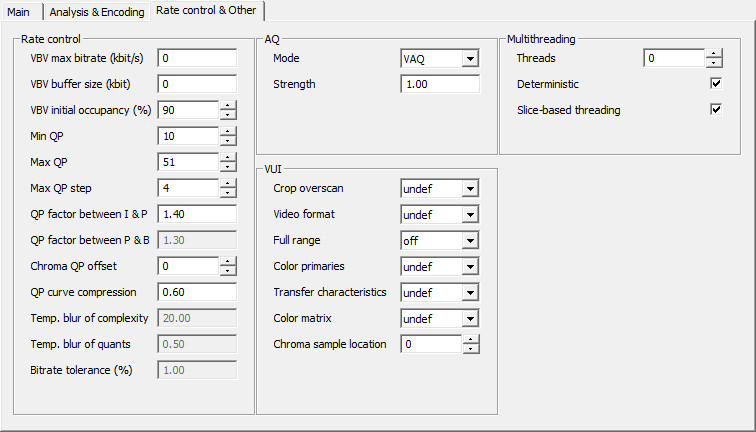Expand the Transfer characteristics dropdown
Screen dimensions: 756x432
471,292
